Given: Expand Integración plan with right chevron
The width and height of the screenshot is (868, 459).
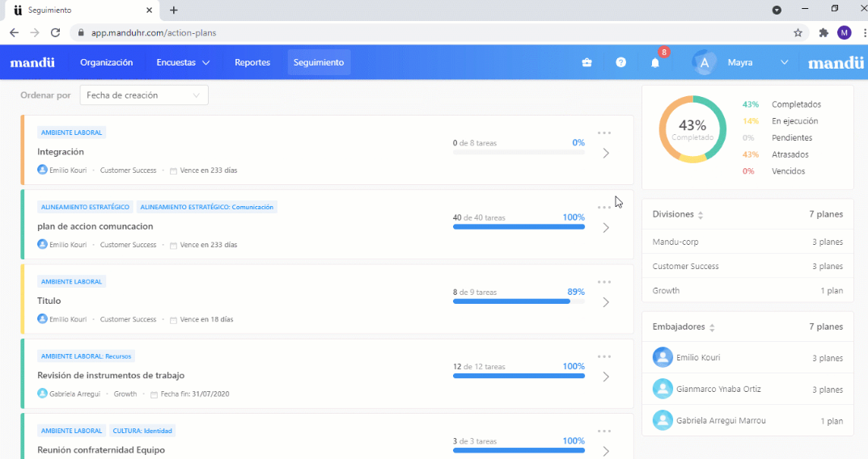Looking at the screenshot, I should (x=606, y=154).
